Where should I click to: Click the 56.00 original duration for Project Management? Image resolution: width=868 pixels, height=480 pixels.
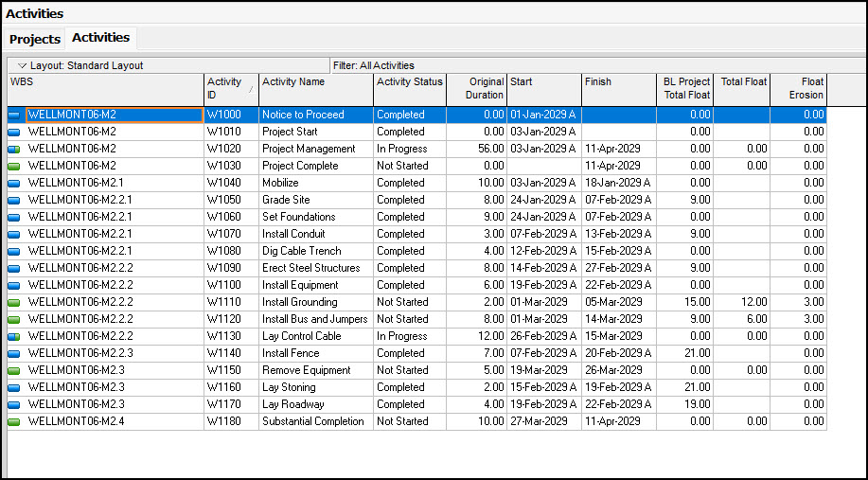click(491, 149)
